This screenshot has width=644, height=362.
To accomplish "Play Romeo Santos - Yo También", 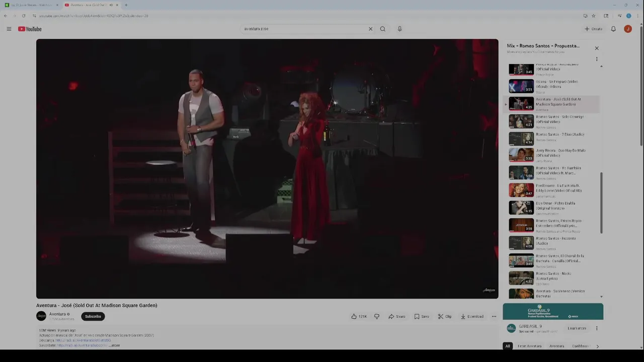I will tap(552, 172).
